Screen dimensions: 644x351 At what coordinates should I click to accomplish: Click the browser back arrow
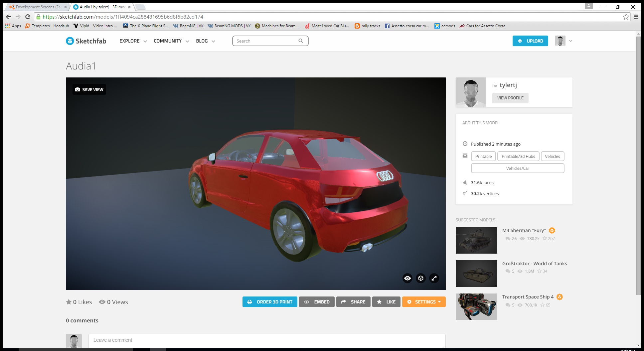(9, 17)
